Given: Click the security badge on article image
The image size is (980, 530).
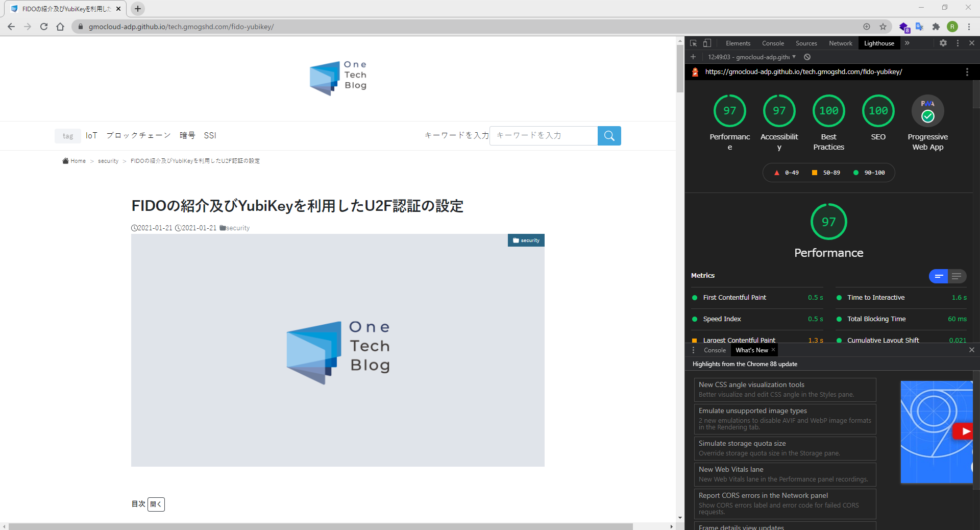Looking at the screenshot, I should coord(526,240).
